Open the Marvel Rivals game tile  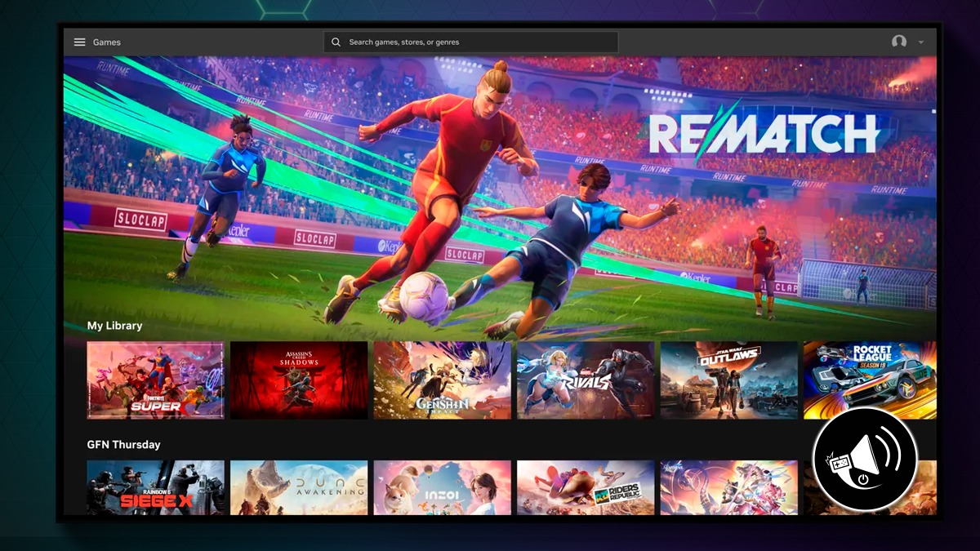(x=586, y=380)
